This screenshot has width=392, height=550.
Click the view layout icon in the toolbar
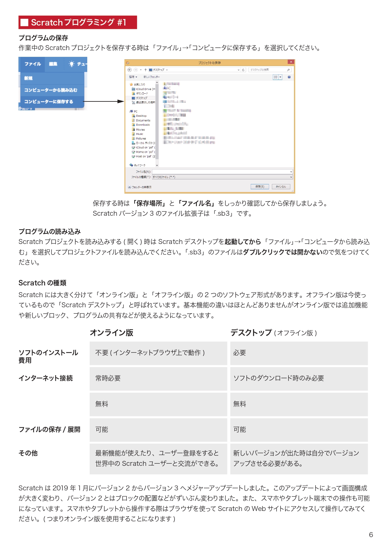click(276, 77)
